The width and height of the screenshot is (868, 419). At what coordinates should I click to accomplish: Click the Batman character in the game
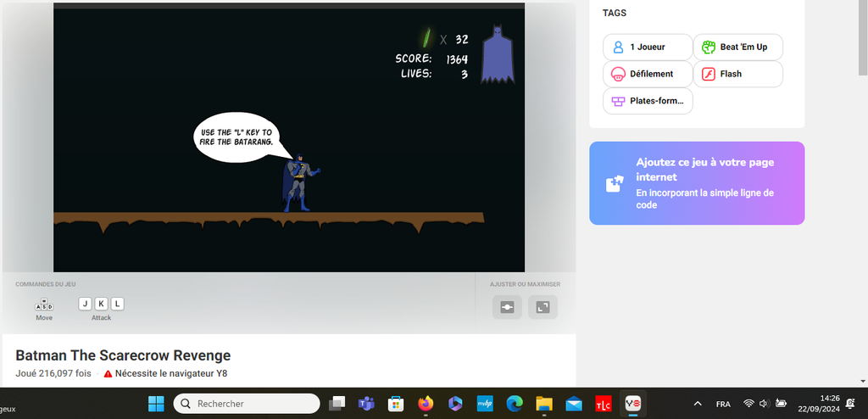(297, 183)
